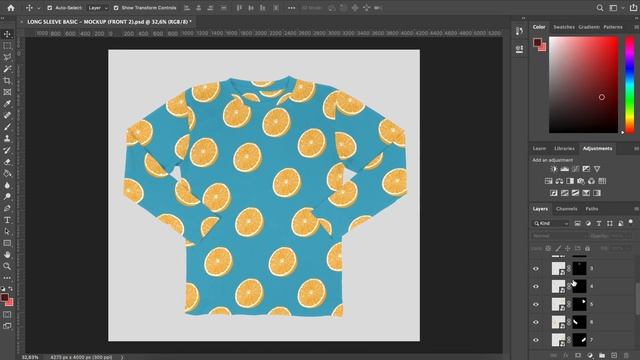Select the Frame tool

click(x=7, y=92)
